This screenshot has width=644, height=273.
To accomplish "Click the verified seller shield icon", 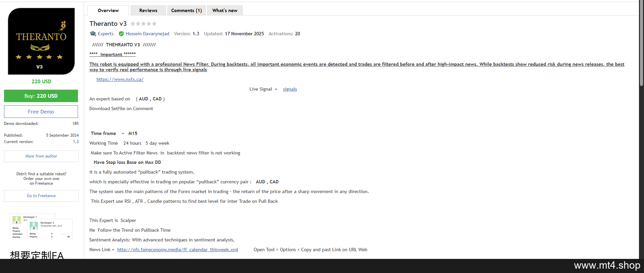I will click(121, 34).
